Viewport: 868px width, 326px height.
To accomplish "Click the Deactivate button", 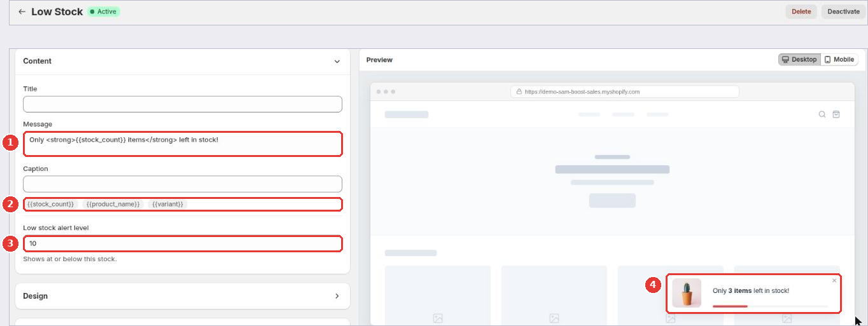I will point(843,11).
